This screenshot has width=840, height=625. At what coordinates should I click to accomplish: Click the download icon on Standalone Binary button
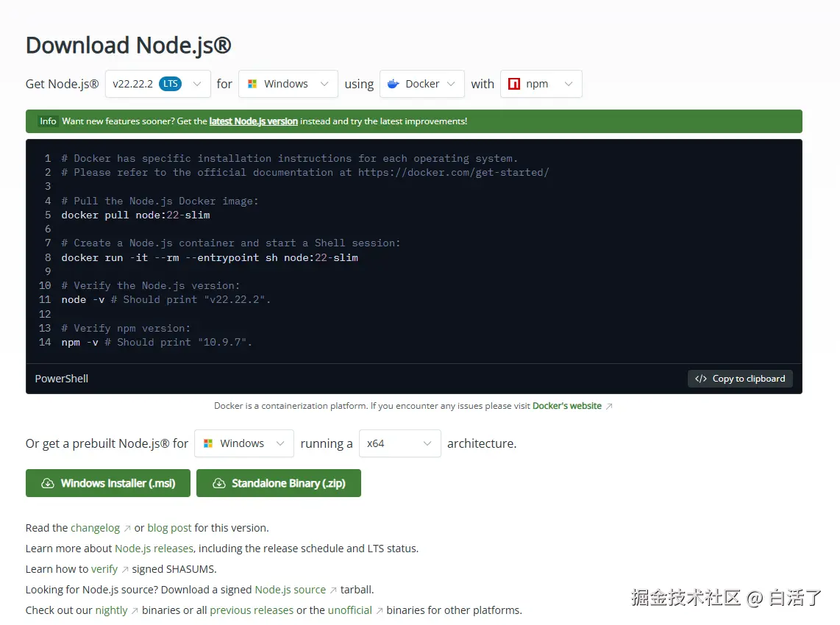[x=218, y=483]
